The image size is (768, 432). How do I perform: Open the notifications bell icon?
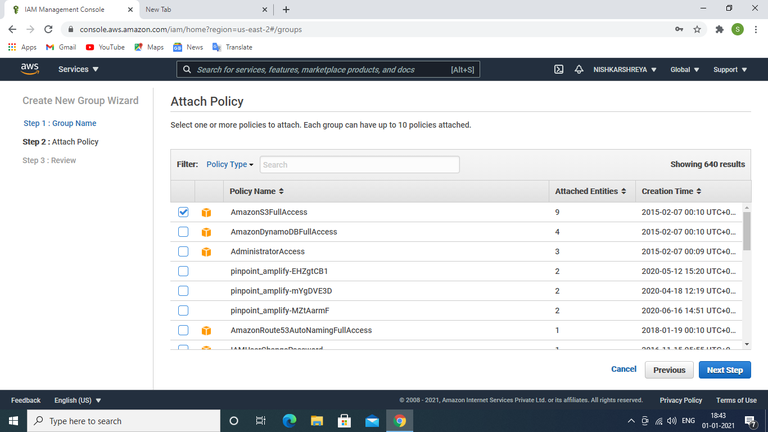[x=579, y=70]
